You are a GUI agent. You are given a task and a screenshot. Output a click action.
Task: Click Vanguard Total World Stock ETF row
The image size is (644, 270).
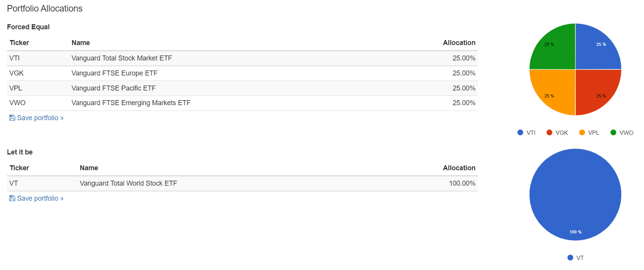tap(128, 183)
